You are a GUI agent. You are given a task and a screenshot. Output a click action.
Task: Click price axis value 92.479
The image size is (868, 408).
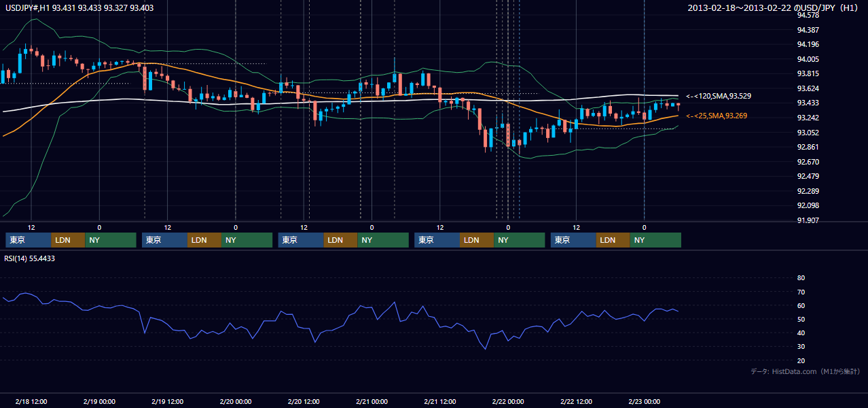808,176
